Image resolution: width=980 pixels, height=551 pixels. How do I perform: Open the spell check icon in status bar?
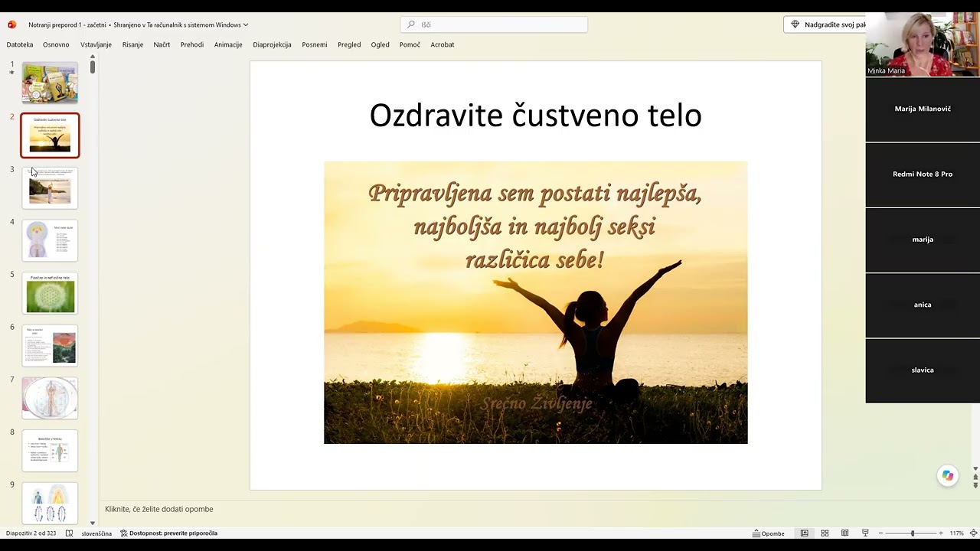[x=69, y=533]
